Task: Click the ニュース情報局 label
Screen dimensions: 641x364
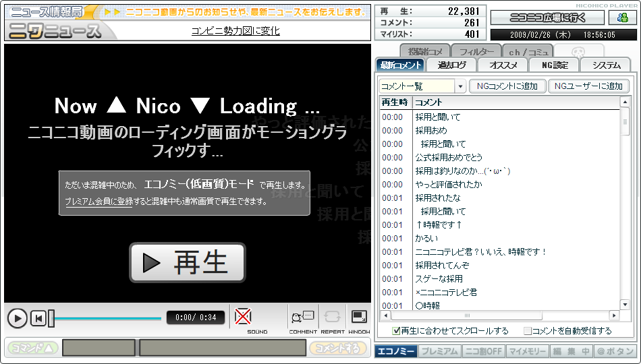Action: [x=46, y=12]
